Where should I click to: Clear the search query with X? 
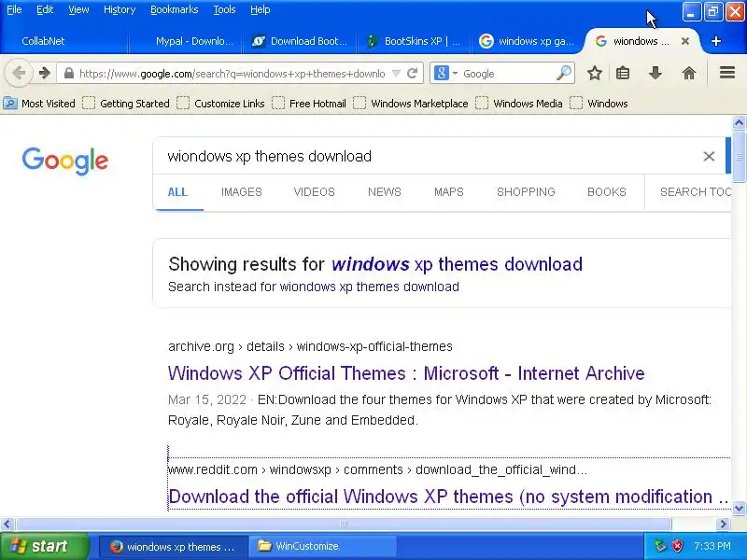pos(709,156)
